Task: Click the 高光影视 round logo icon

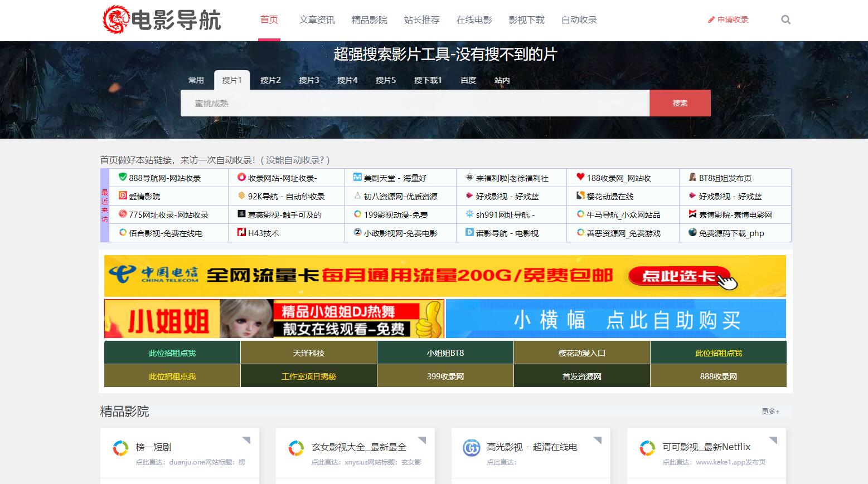Action: click(471, 448)
